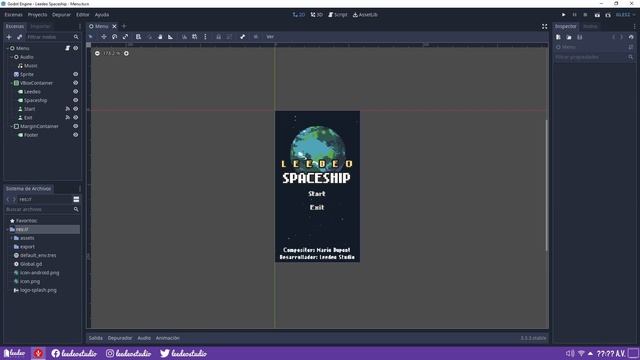Toggle grid snapping icon in canvas toolbar
The width and height of the screenshot is (640, 360).
(x=195, y=37)
